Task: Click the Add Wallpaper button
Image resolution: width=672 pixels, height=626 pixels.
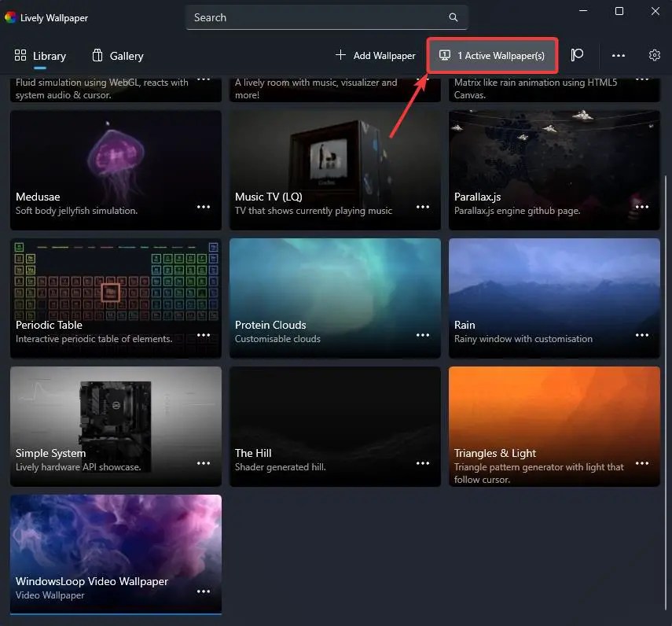Action: coord(376,56)
